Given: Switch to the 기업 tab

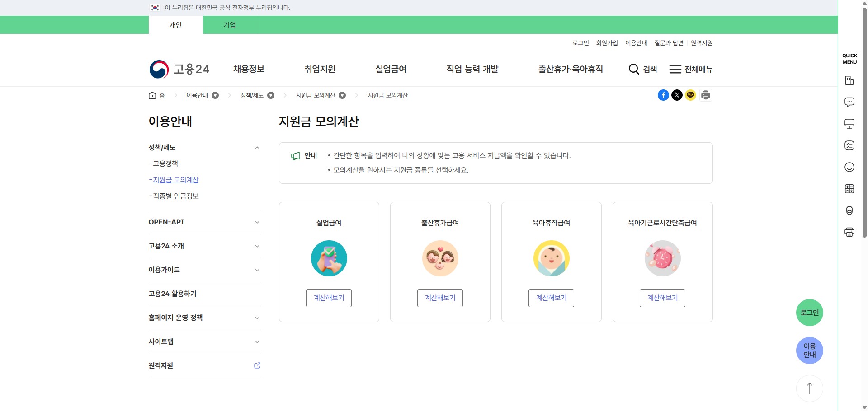Looking at the screenshot, I should (x=230, y=25).
